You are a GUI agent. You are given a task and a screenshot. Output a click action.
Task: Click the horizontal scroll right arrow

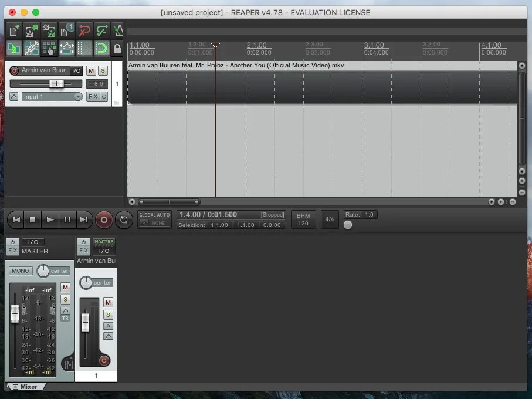coord(492,202)
